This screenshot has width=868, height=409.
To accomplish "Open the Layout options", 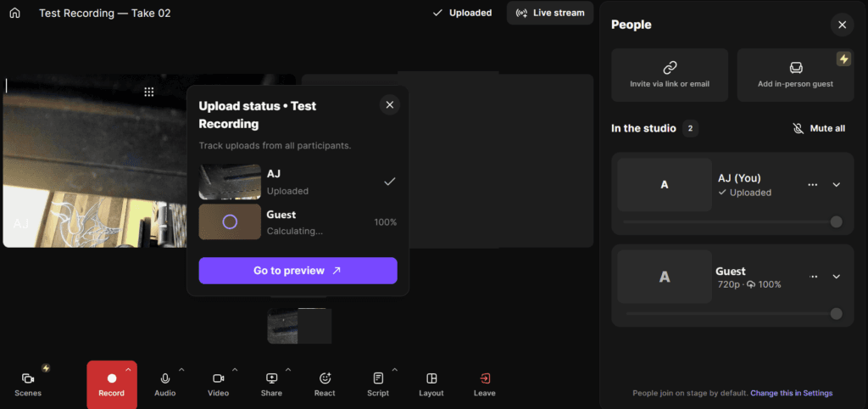I will 431,384.
